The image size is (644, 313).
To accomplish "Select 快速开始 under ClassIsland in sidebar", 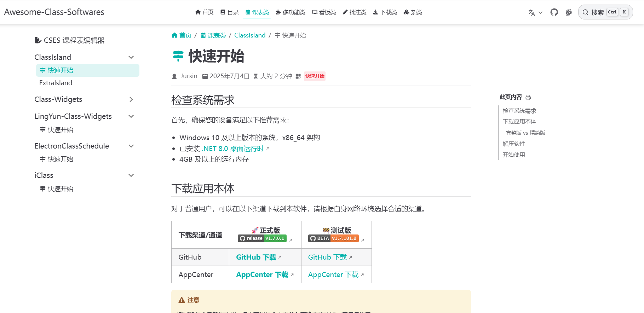I will coord(88,70).
